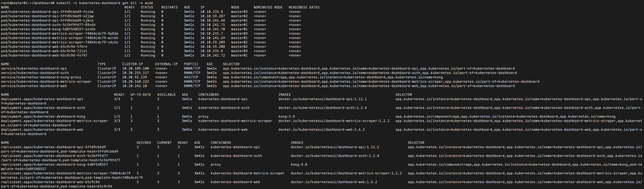Image resolution: width=644 pixels, height=189 pixels.
Task: Click the IP address 10.10.241.68
Action: [x=213, y=21]
